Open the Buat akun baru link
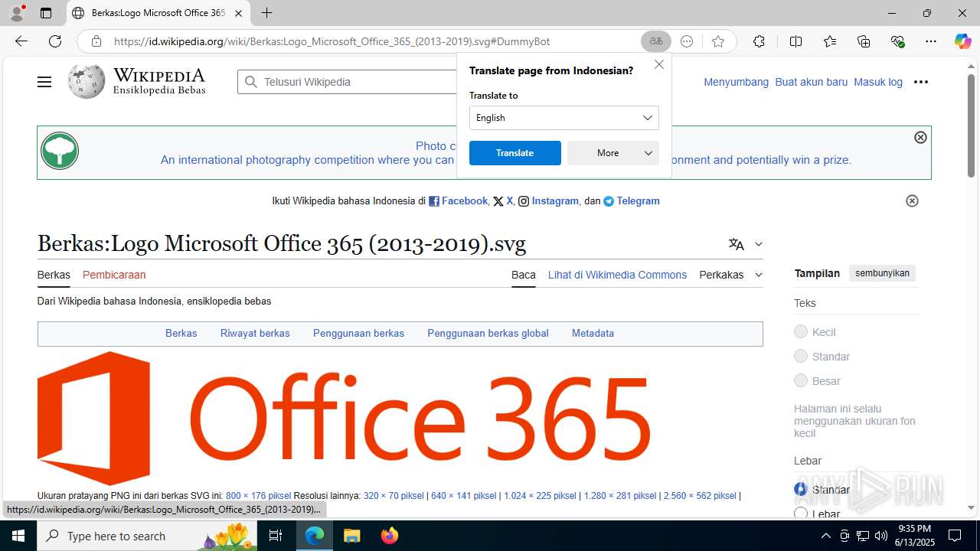 pyautogui.click(x=811, y=82)
